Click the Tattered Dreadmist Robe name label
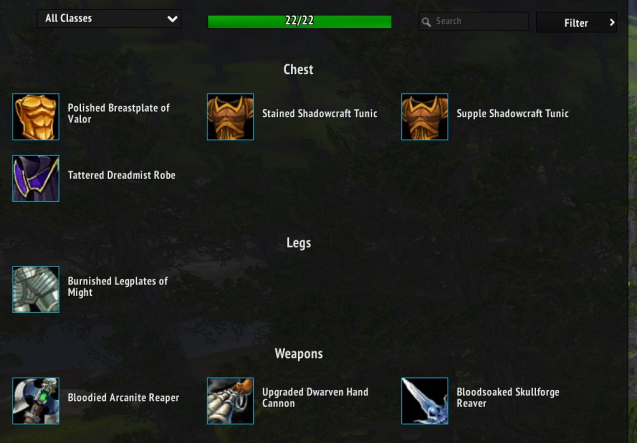This screenshot has height=443, width=637. pyautogui.click(x=121, y=175)
